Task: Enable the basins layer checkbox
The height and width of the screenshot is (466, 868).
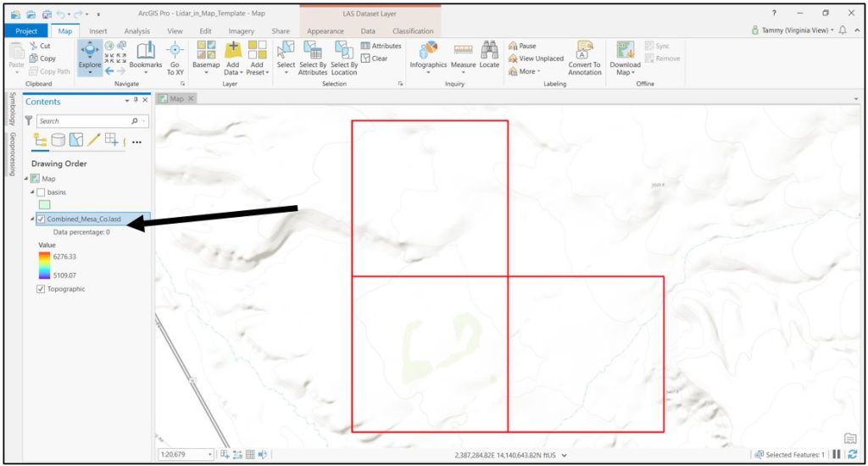Action: pyautogui.click(x=42, y=193)
